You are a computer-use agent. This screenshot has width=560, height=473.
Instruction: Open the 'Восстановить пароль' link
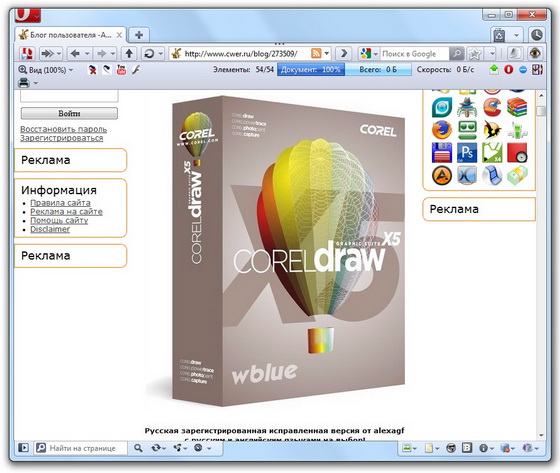click(64, 129)
